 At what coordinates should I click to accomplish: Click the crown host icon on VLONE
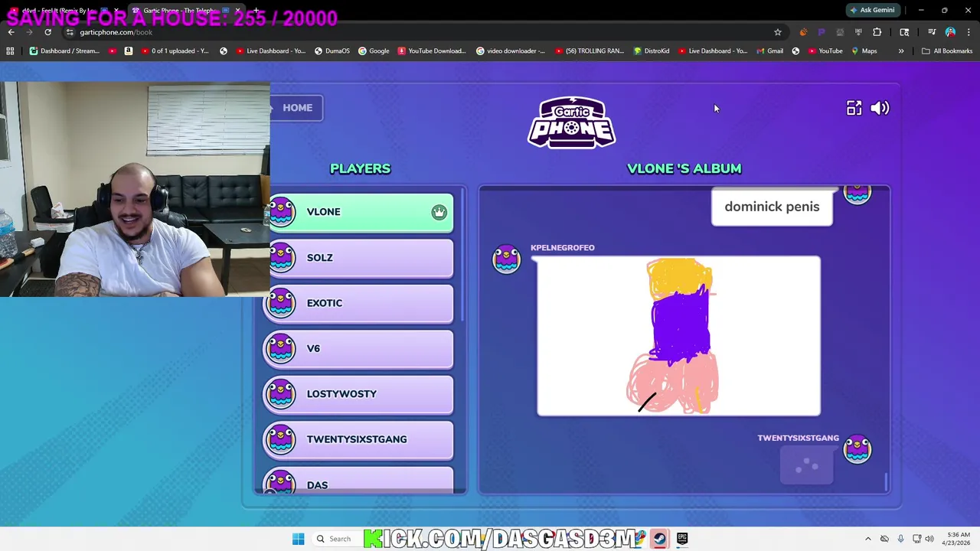(x=439, y=212)
